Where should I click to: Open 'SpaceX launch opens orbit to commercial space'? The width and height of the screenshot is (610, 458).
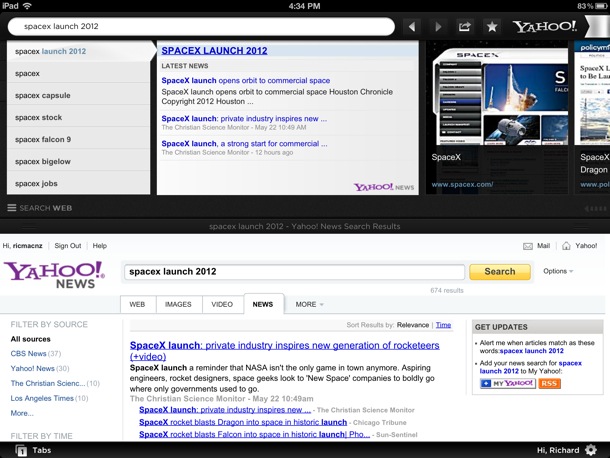click(245, 81)
